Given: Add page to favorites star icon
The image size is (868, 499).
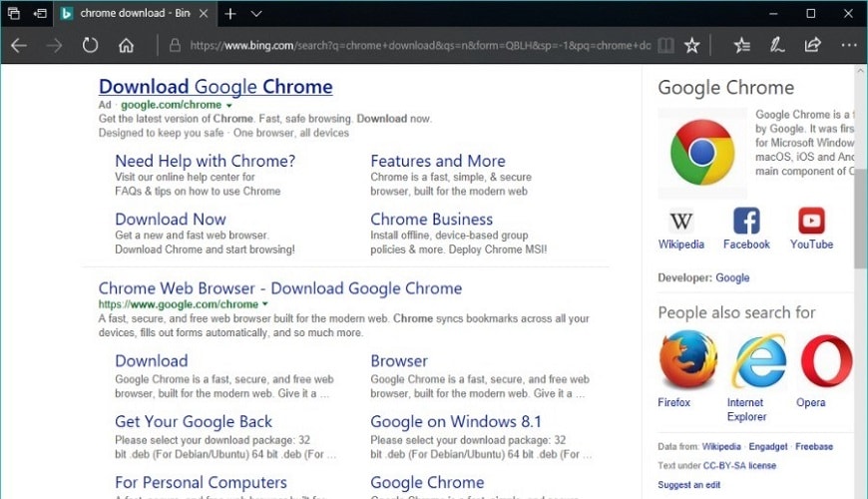Looking at the screenshot, I should [x=691, y=45].
